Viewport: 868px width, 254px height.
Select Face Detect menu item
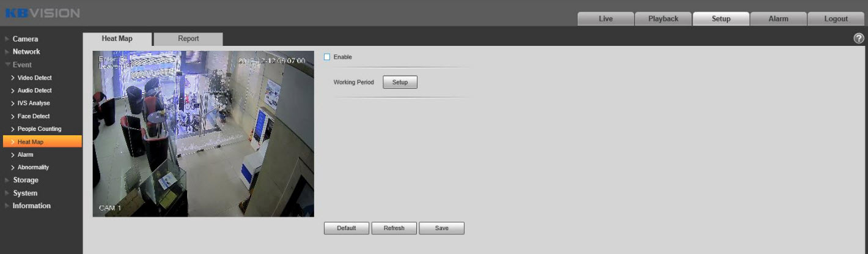pos(34,116)
